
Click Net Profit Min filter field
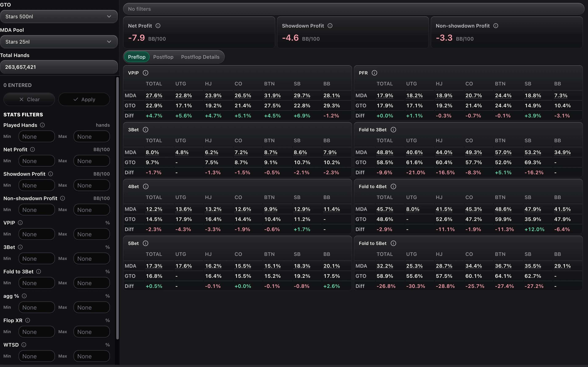[37, 161]
